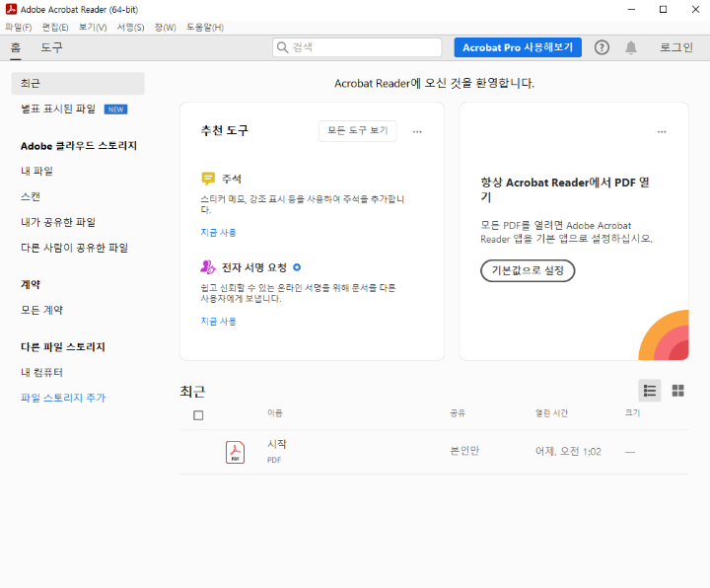Screen dimensions: 710x588
Task: Click 지금 사용 link under 전자 서명 요청
Action: pyautogui.click(x=218, y=322)
